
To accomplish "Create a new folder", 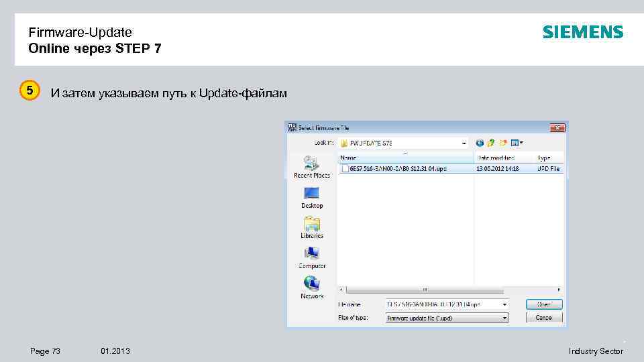I will (502, 143).
